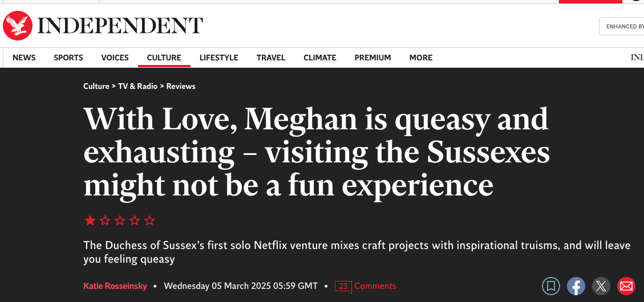This screenshot has width=644, height=302.
Task: Open the Reviews breadcrumb link
Action: [181, 87]
